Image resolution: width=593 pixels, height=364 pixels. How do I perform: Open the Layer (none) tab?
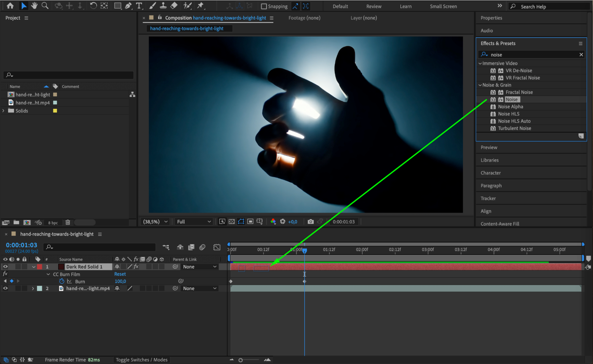pyautogui.click(x=364, y=18)
